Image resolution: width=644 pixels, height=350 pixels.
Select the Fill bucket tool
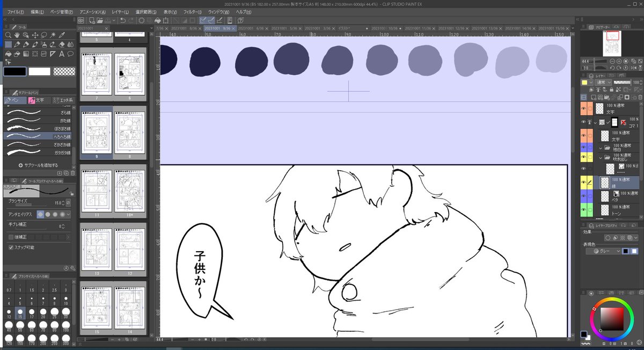click(8, 54)
